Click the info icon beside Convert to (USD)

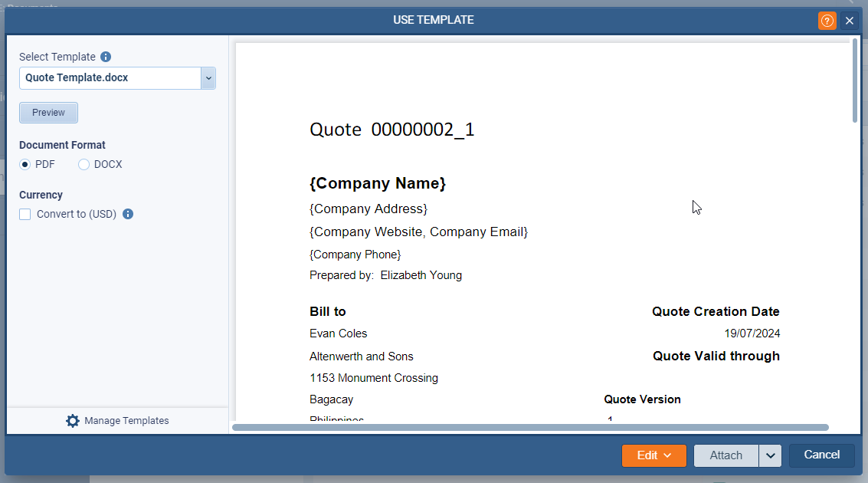(127, 214)
